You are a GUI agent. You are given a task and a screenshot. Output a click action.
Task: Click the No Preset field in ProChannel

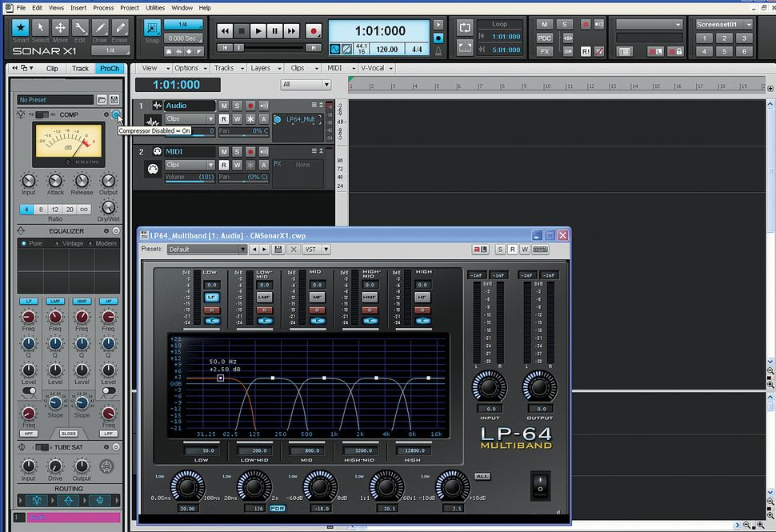52,99
